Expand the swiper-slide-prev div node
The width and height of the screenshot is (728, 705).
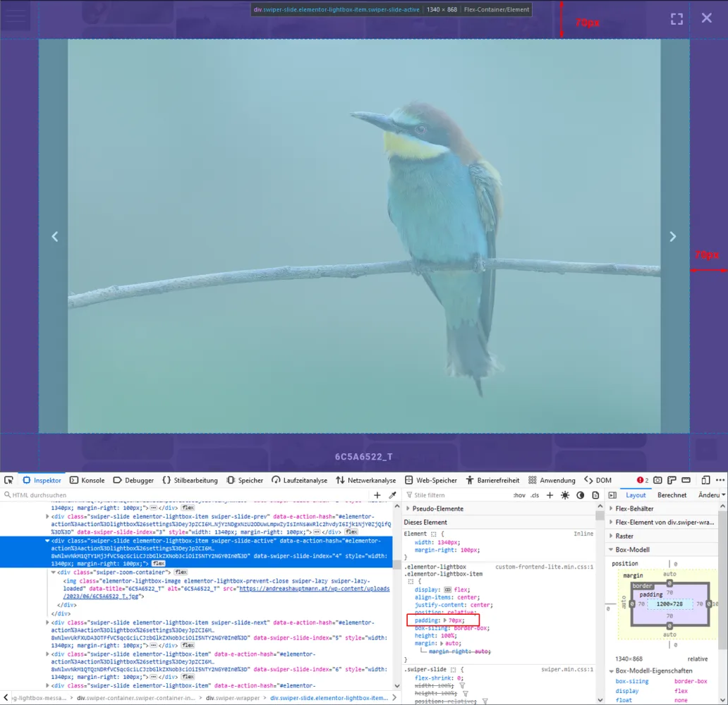point(47,517)
